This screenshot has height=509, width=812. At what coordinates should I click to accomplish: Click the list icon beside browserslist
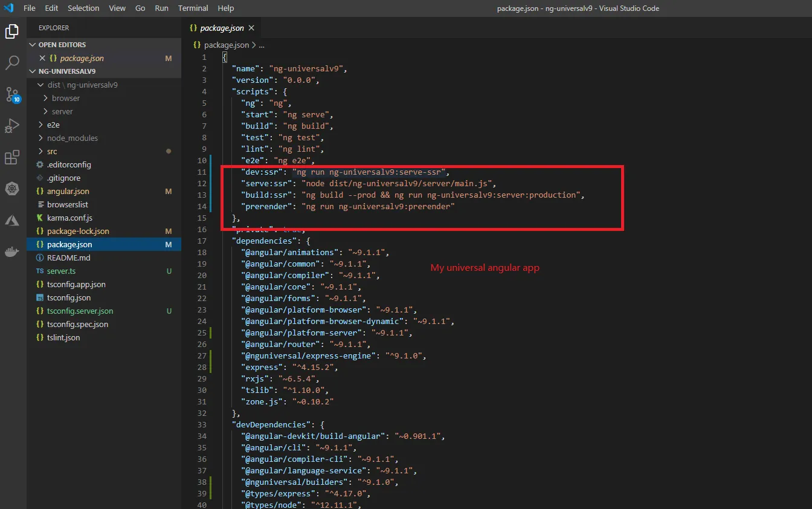[x=40, y=205]
